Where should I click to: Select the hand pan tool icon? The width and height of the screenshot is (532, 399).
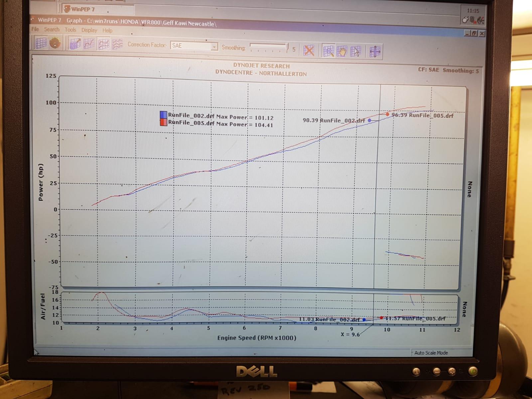click(x=342, y=52)
